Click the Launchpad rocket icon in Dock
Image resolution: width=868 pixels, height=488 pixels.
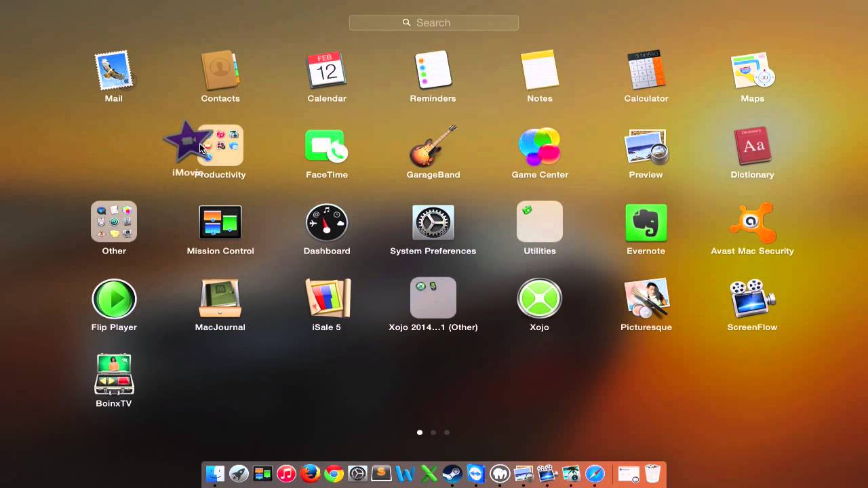239,473
